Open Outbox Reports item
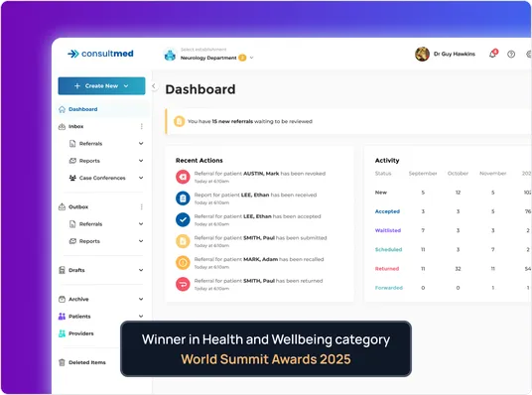Screen dimensions: 532x395 pyautogui.click(x=89, y=241)
